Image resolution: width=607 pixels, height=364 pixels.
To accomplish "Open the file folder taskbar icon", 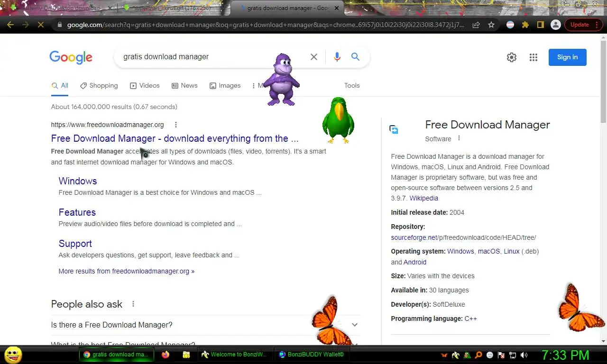I will pos(186,355).
